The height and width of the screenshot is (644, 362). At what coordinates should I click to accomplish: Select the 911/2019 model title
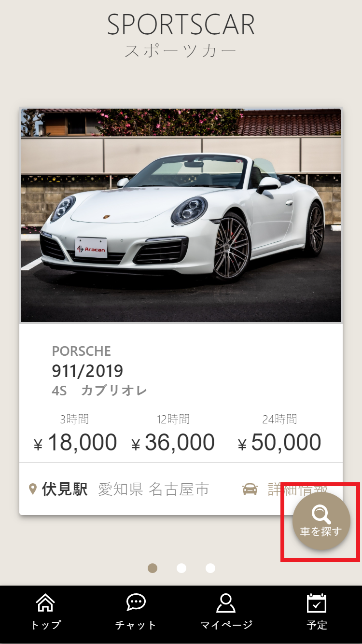(x=87, y=371)
